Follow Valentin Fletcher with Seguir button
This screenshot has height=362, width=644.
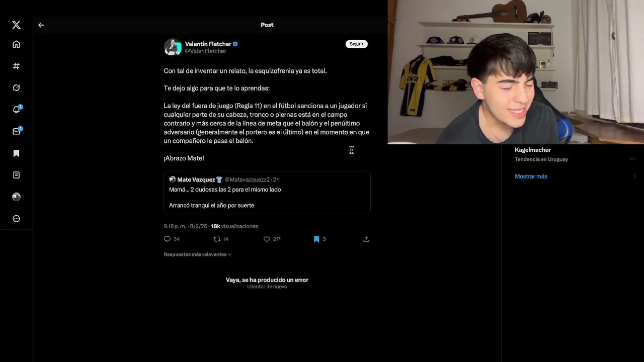pos(356,44)
